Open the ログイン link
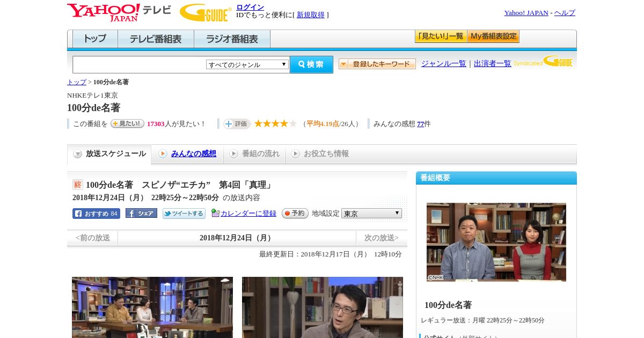The image size is (644, 338). click(250, 7)
